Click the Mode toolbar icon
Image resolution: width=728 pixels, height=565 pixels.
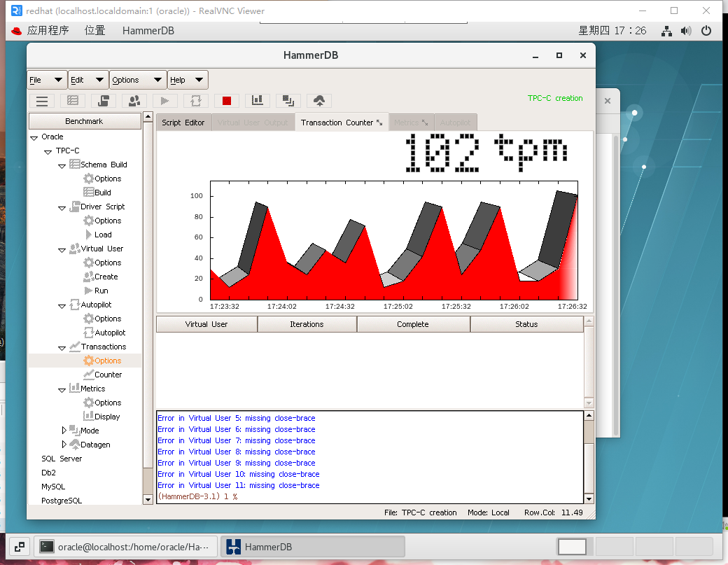coord(288,101)
